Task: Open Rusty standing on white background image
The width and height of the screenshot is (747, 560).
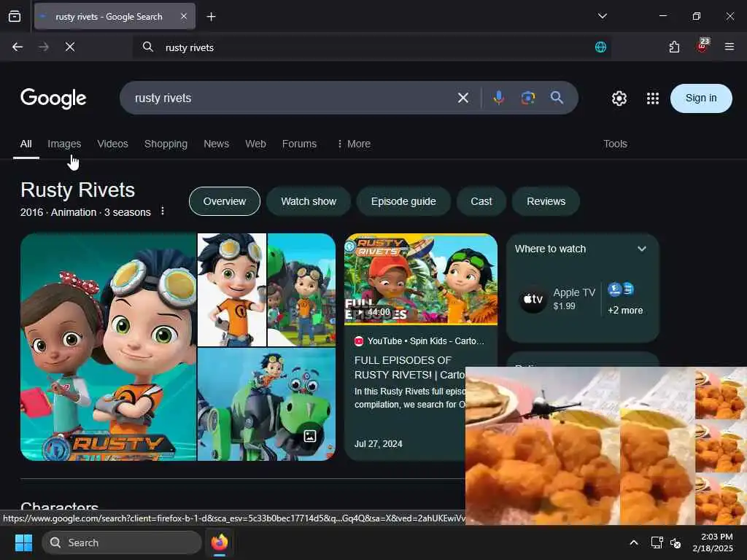Action: point(232,289)
